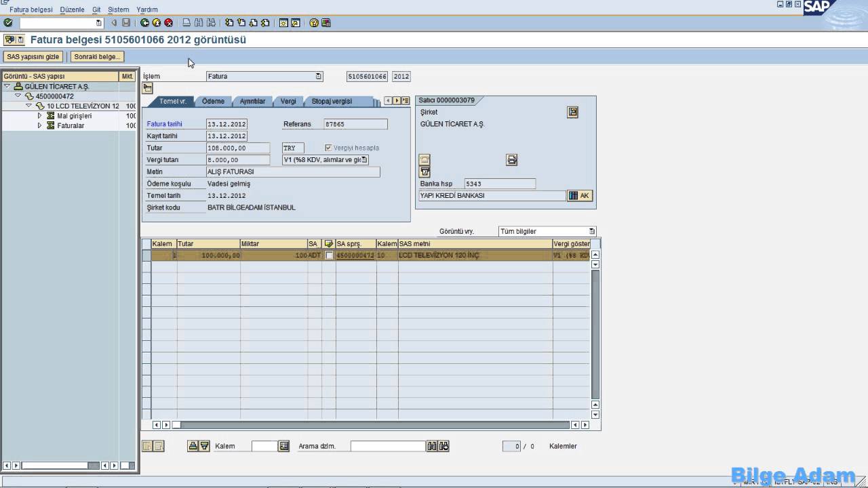Collapse the GÜLEN TİCARET A.Ş. tree node
The height and width of the screenshot is (488, 868).
click(7, 87)
